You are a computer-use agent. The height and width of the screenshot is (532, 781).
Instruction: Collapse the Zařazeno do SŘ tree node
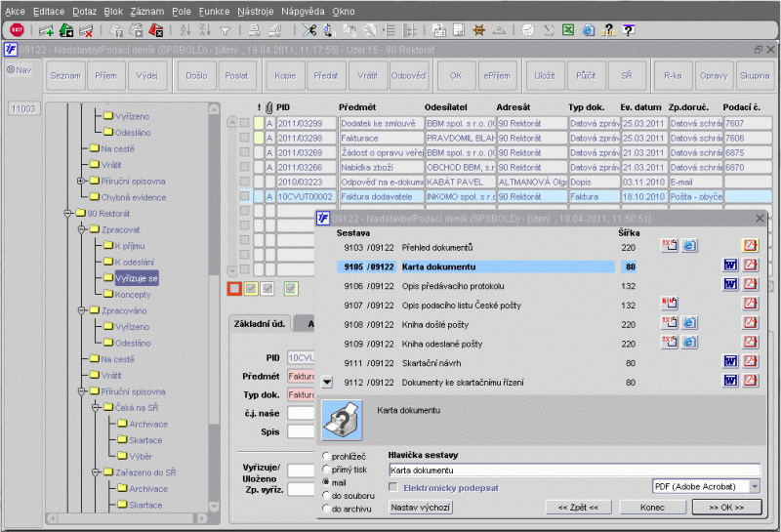(96, 472)
